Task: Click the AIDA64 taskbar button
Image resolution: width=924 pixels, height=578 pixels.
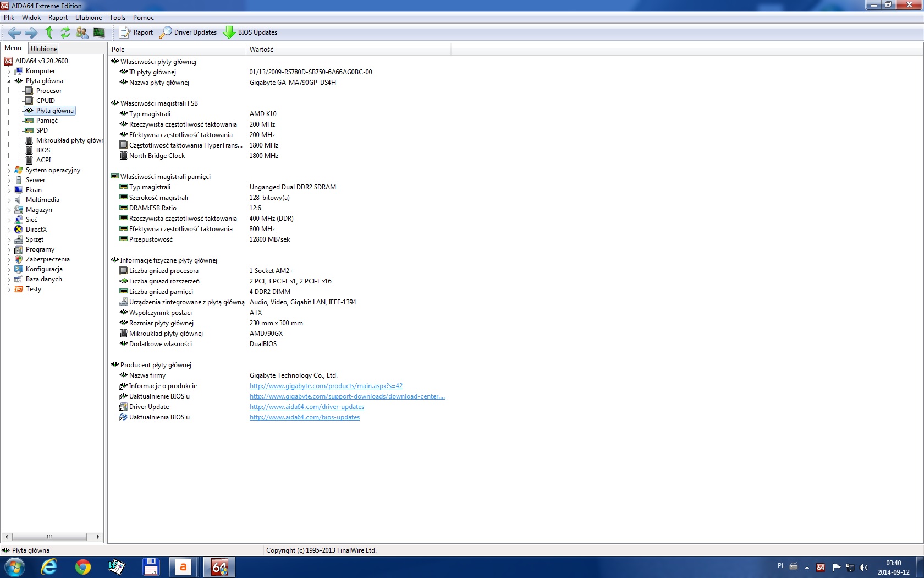Action: 219,567
